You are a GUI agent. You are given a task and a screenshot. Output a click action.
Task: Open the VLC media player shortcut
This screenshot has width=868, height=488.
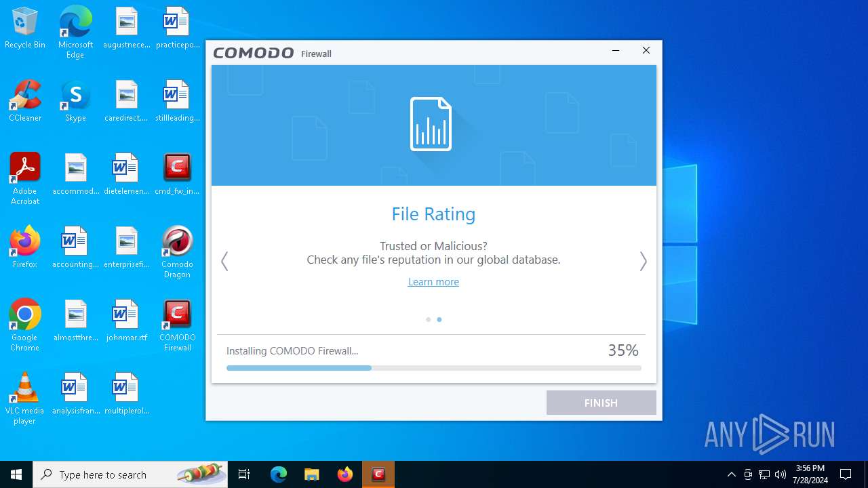[25, 399]
